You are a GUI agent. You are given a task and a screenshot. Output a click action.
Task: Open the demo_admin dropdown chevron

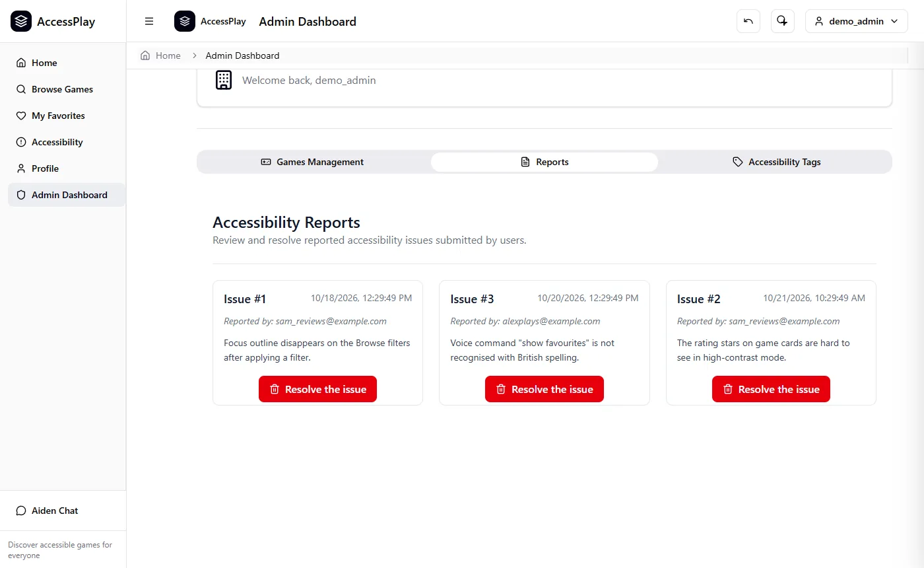point(894,21)
